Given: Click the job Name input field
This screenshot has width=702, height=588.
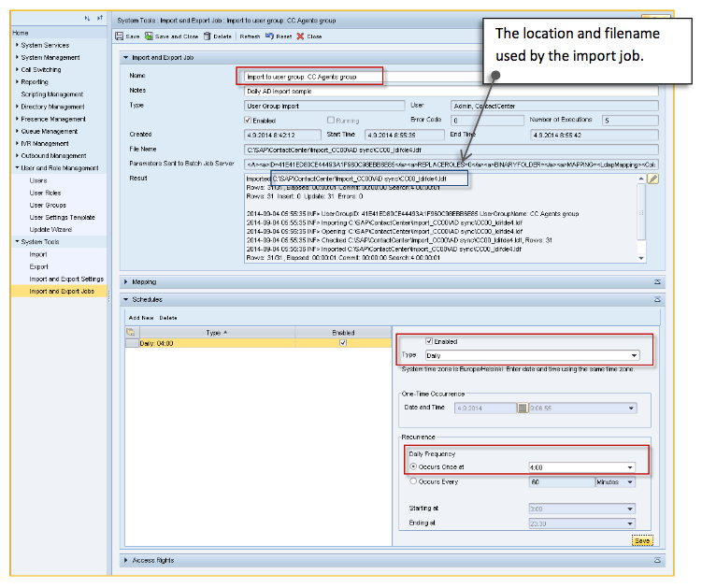Looking at the screenshot, I should (x=362, y=77).
